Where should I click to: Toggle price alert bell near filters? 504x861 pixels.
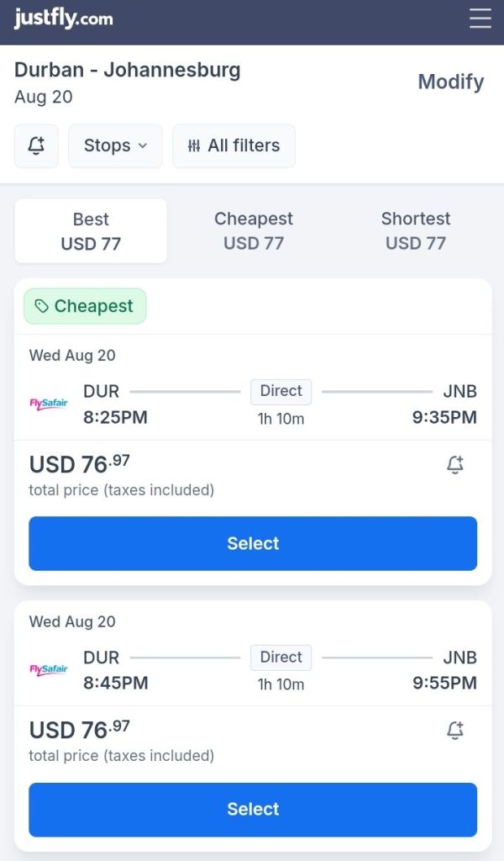[36, 145]
